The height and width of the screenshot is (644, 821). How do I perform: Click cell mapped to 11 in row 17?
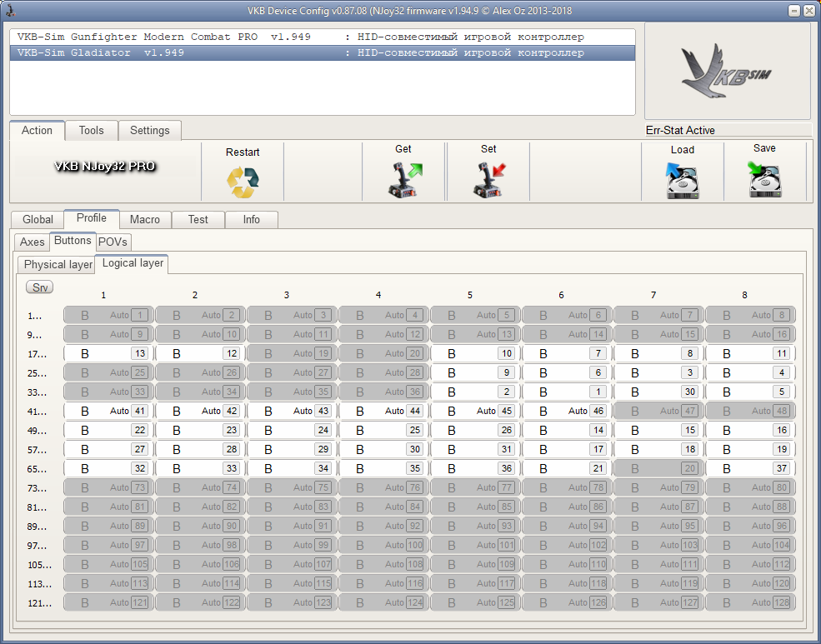(751, 353)
